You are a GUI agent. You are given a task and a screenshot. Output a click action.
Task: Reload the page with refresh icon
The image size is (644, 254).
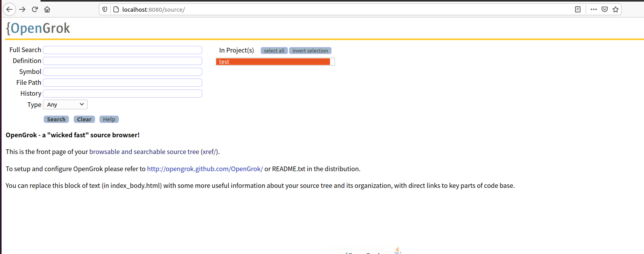click(35, 9)
